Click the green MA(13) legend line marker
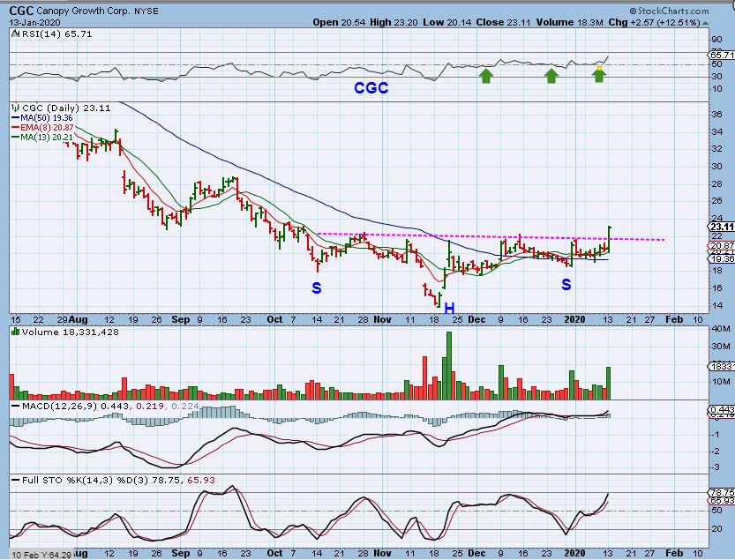Screen dimensions: 735x560 coord(16,138)
